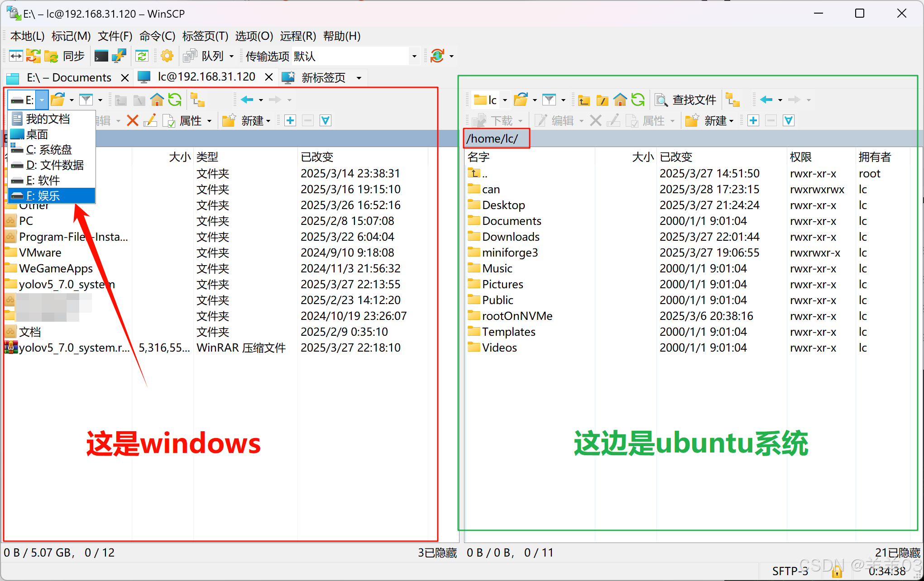
Task: Select D: 文件数据 drive
Action: [52, 165]
